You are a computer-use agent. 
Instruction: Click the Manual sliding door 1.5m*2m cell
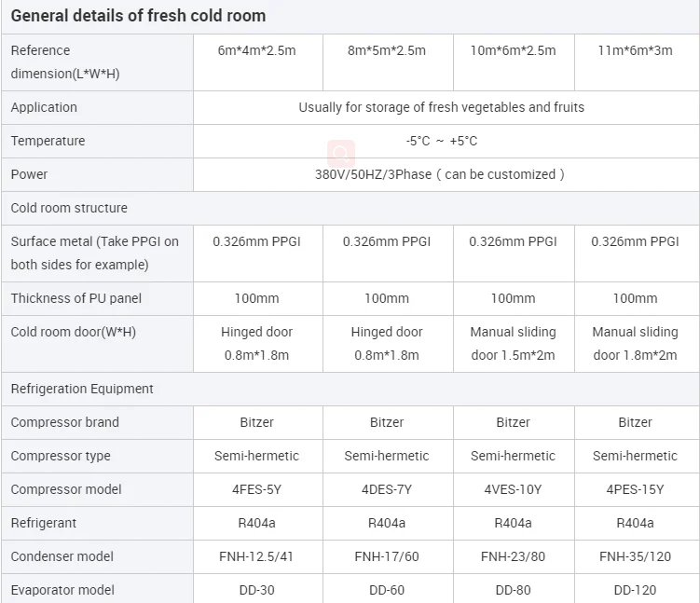513,343
